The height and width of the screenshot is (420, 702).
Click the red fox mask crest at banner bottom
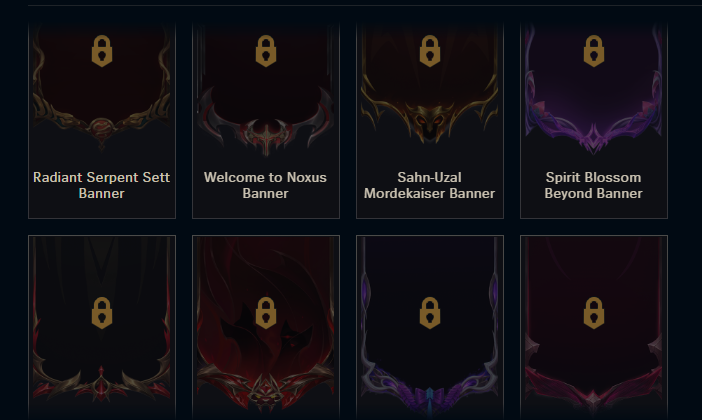[x=266, y=390]
